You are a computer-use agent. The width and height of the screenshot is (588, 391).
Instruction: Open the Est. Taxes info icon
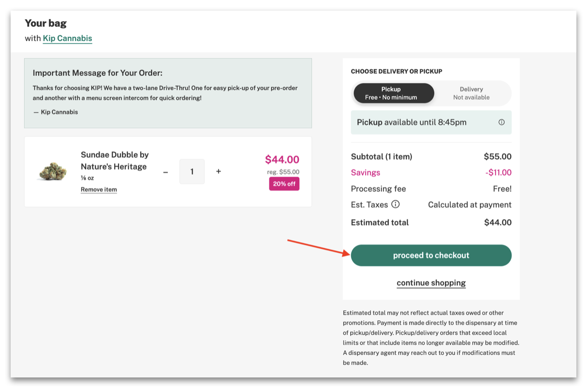coord(396,204)
